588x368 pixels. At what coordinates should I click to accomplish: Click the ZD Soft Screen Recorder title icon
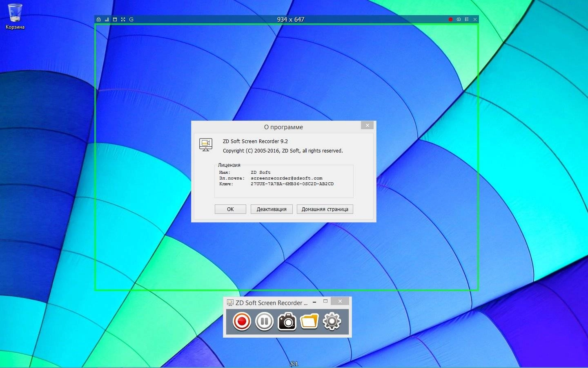[230, 303]
